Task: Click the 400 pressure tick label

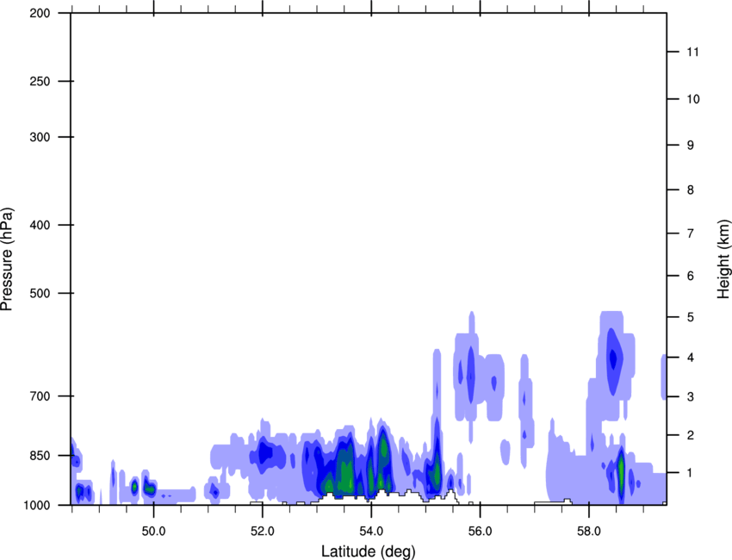Action: tap(40, 225)
